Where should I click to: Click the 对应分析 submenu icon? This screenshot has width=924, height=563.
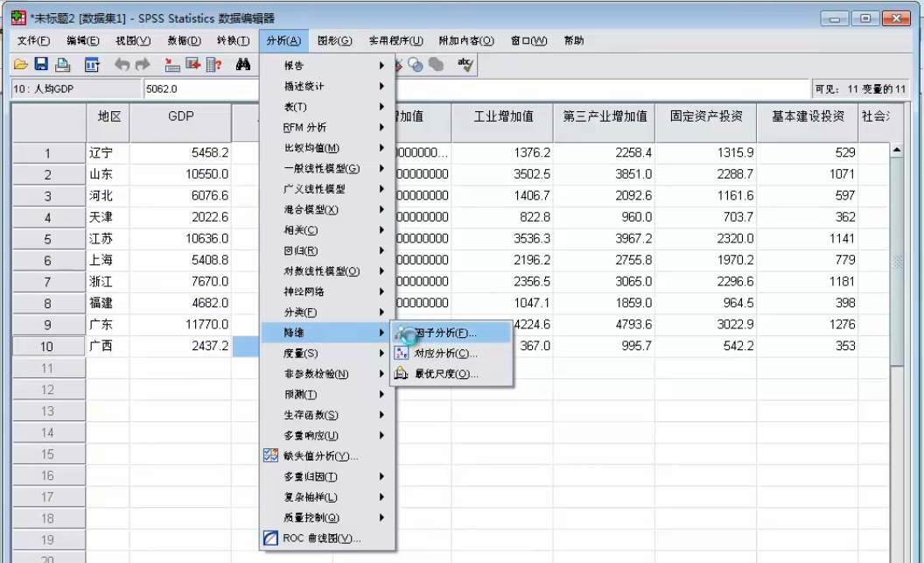click(402, 353)
